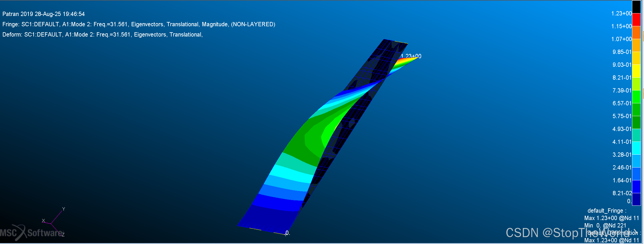
Task: Click 'Max 1.23+00 @Nd 11' under default_Fringe
Action: (612, 218)
